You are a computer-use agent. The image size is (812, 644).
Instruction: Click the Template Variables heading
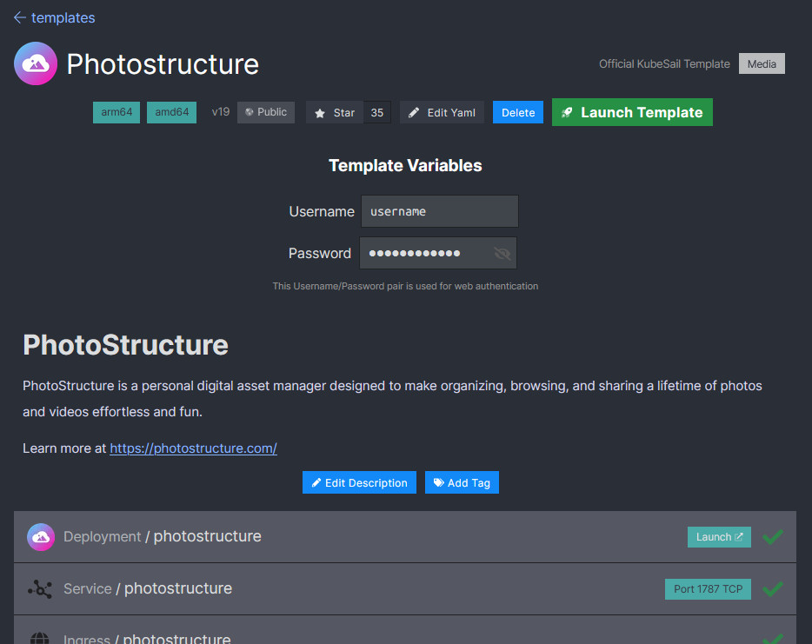(405, 166)
